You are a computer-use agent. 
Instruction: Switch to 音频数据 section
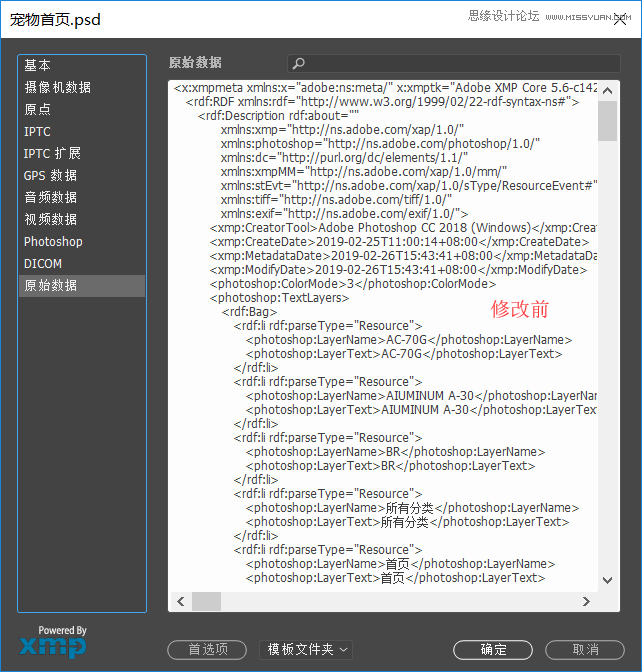pyautogui.click(x=81, y=198)
